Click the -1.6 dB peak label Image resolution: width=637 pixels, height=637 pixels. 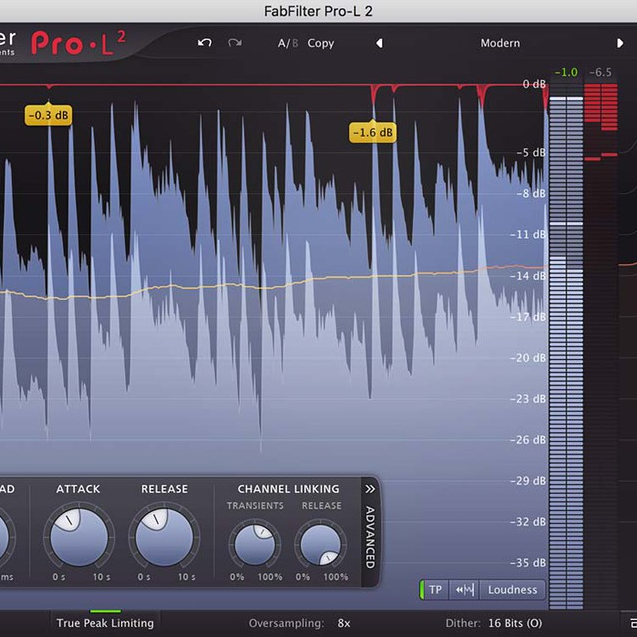[x=372, y=132]
